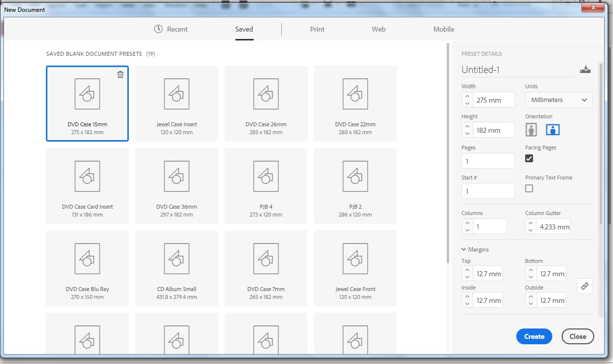
Task: Select the DVD Case Blu Ray preset
Action: pyautogui.click(x=87, y=268)
